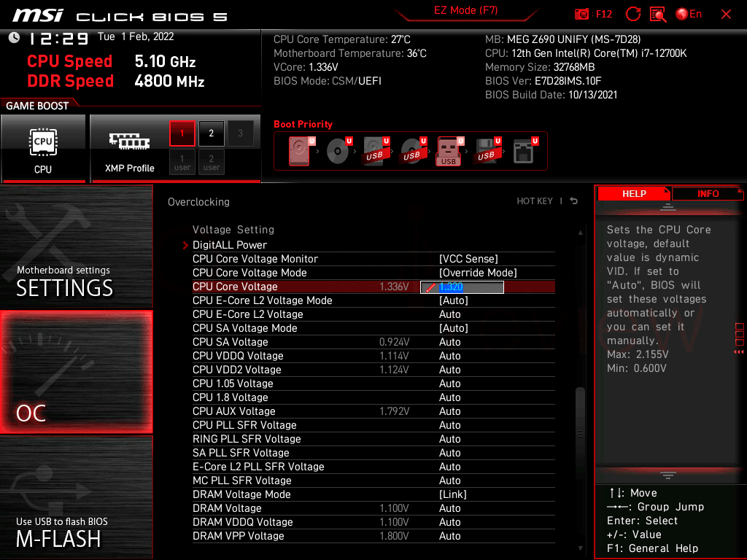Enable XMP profile 2
This screenshot has height=560, width=747.
(211, 133)
